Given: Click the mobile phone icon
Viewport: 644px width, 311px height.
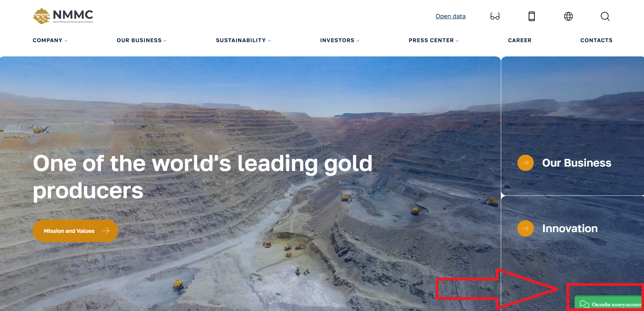Looking at the screenshot, I should click(x=532, y=16).
